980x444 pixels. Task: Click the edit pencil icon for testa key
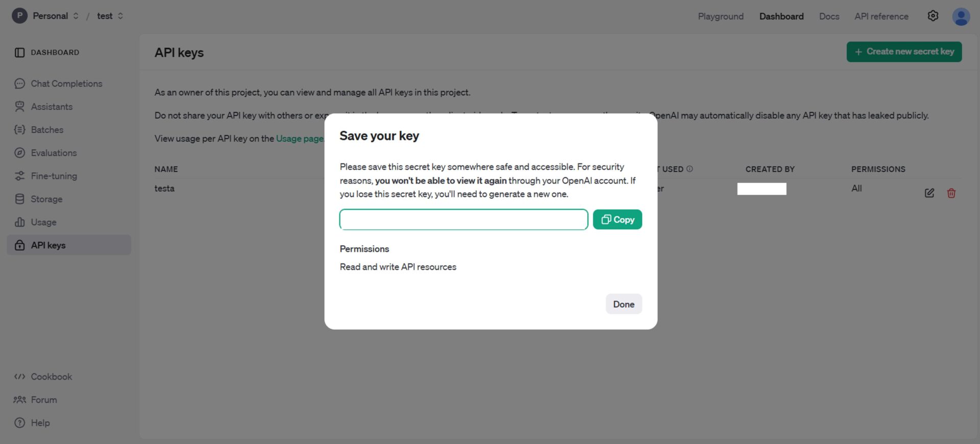tap(929, 193)
